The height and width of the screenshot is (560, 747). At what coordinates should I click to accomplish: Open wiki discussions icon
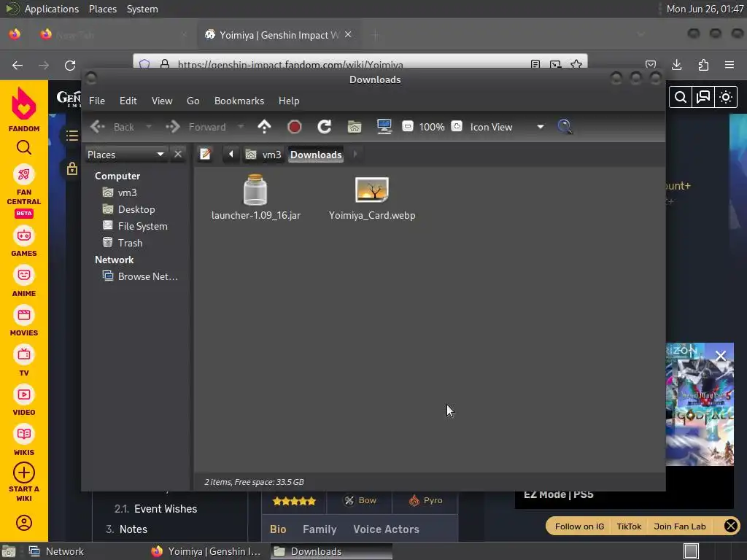[x=703, y=97]
